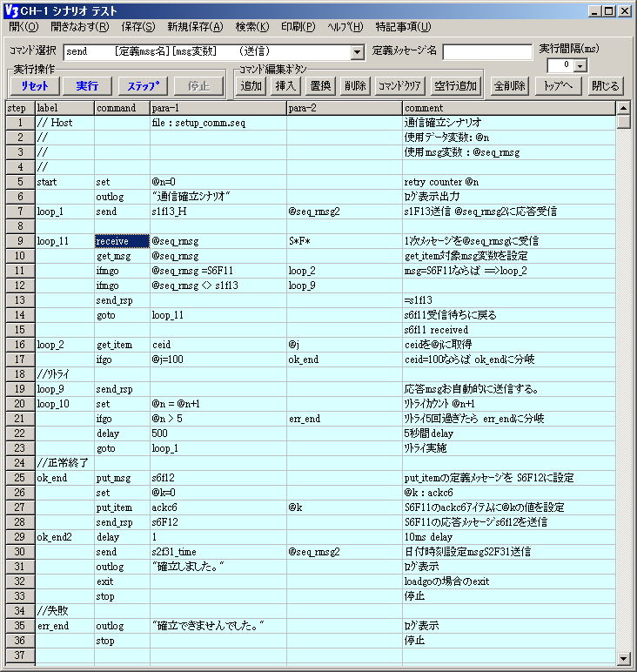Click the 定義メッセージ名 input field
The image size is (637, 672).
[x=487, y=52]
